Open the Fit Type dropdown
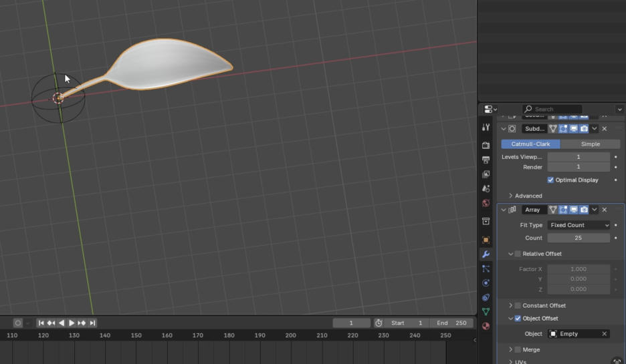626x364 pixels. 579,225
